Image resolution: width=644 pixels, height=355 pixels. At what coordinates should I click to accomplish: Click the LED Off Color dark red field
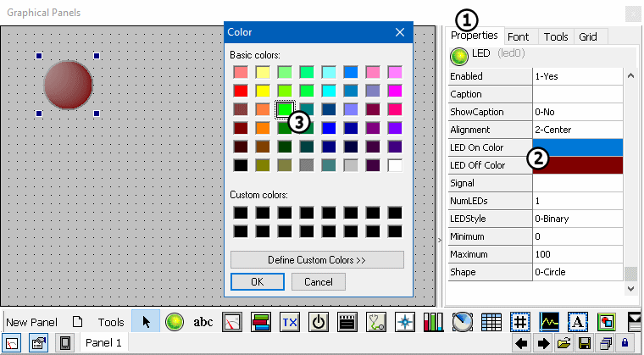click(578, 165)
